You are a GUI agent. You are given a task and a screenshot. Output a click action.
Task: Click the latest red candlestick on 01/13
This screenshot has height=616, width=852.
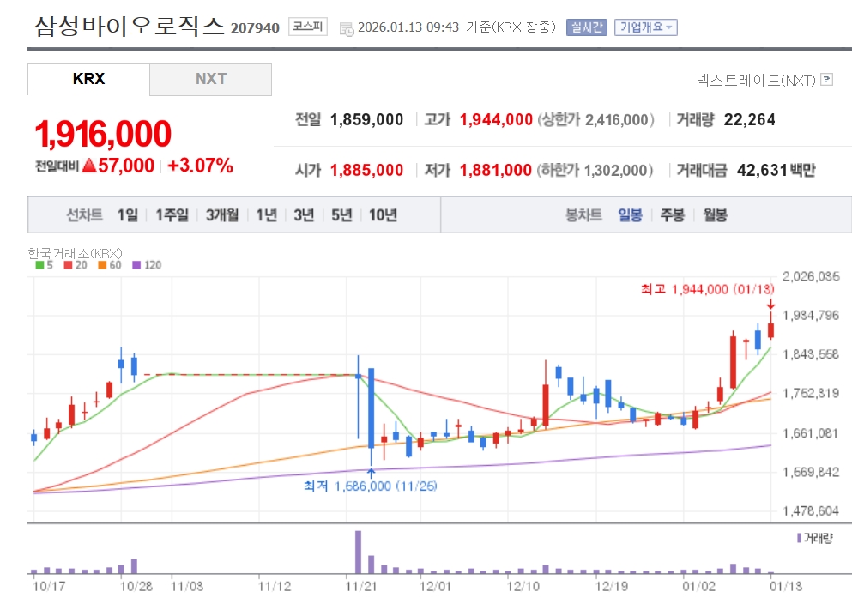[770, 330]
